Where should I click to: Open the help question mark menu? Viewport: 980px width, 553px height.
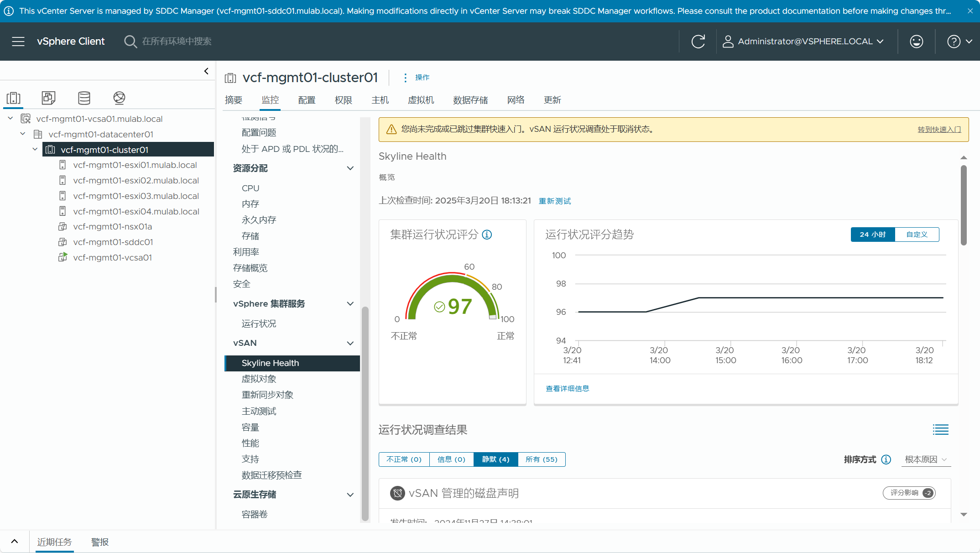point(959,42)
